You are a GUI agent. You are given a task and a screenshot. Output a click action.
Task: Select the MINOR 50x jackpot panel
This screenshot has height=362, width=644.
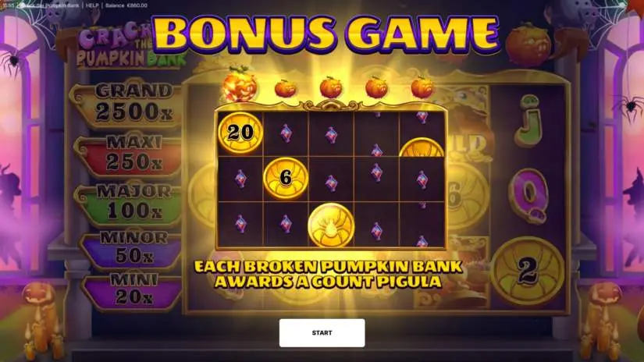click(x=132, y=249)
